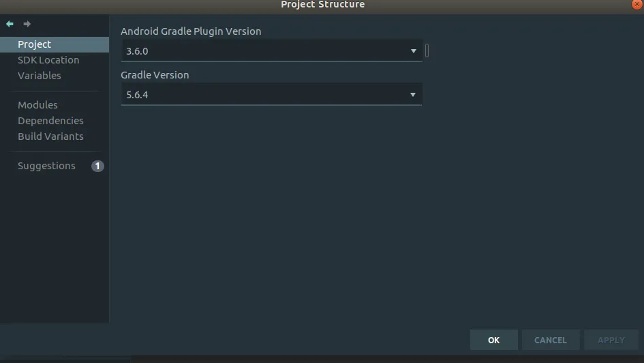Viewport: 644px width, 363px height.
Task: Open the Suggestions section
Action: click(x=46, y=166)
